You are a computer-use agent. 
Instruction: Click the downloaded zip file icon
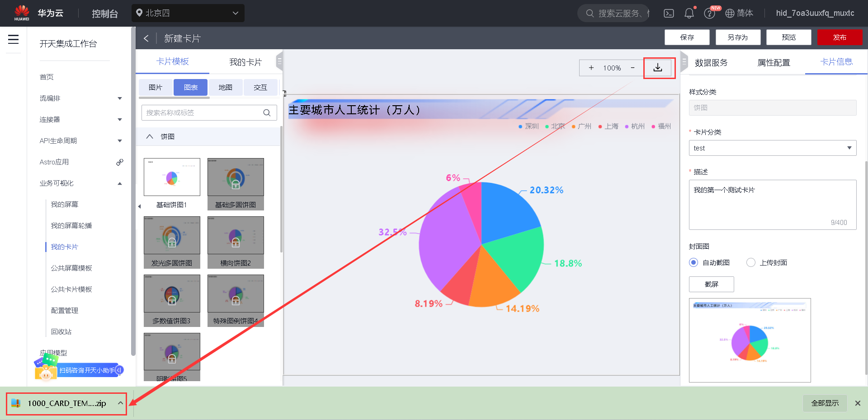tap(16, 403)
